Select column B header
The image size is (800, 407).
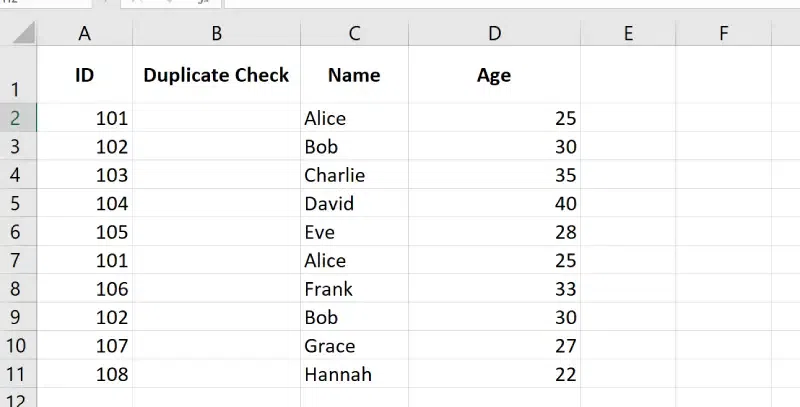click(216, 33)
